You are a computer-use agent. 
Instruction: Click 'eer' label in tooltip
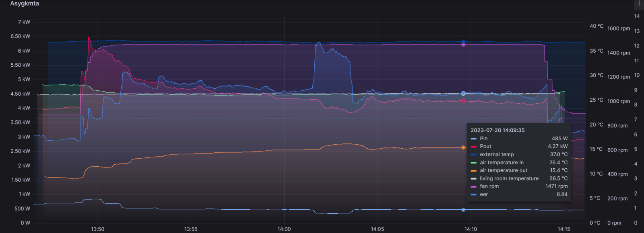pos(484,194)
